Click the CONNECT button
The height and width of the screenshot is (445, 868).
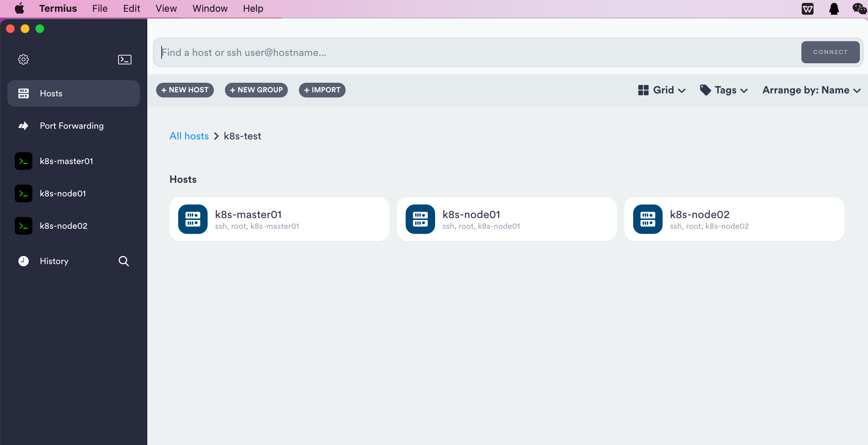coord(830,52)
